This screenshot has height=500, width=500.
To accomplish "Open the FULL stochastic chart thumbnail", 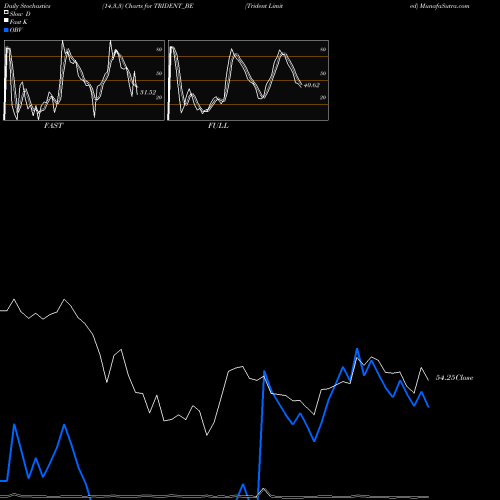I will pyautogui.click(x=248, y=80).
